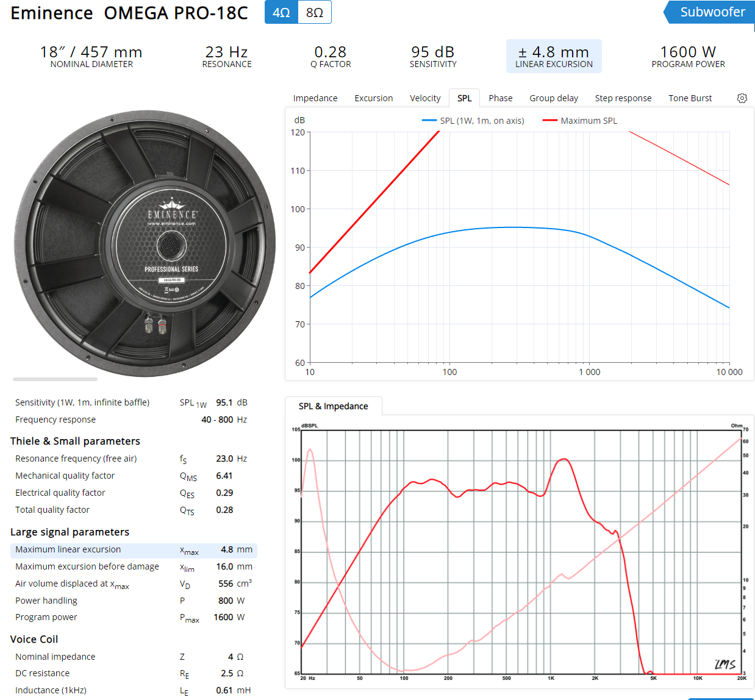The height and width of the screenshot is (700, 755).
Task: Click the Subwoofer category tag
Action: click(709, 12)
